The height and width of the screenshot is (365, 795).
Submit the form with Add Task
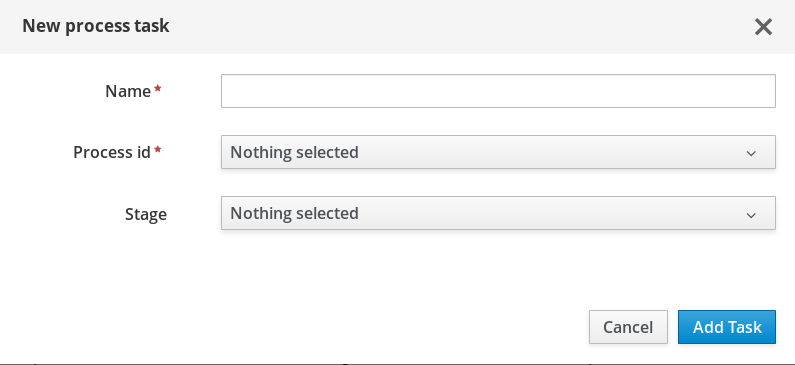pyautogui.click(x=727, y=327)
